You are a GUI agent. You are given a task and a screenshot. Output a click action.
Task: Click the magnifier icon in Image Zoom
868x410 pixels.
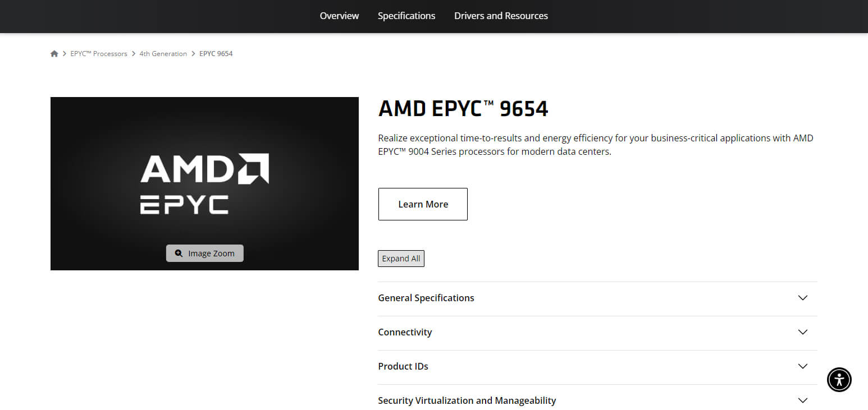(179, 254)
